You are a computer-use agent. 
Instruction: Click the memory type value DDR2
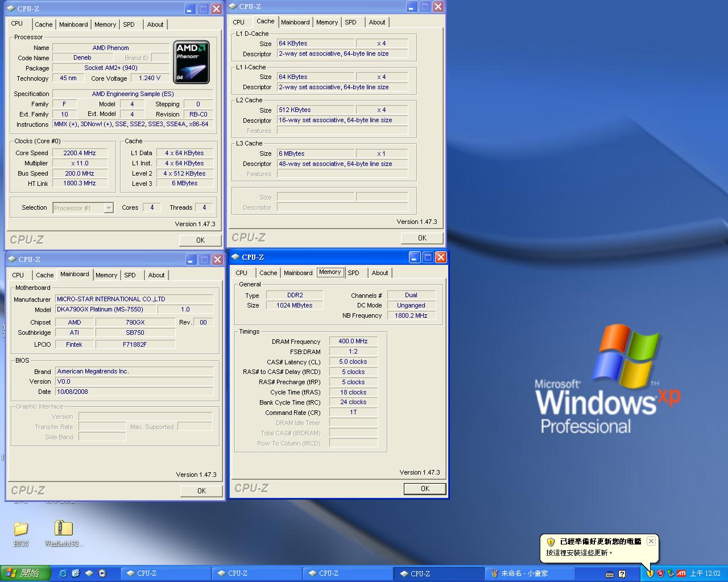[295, 295]
